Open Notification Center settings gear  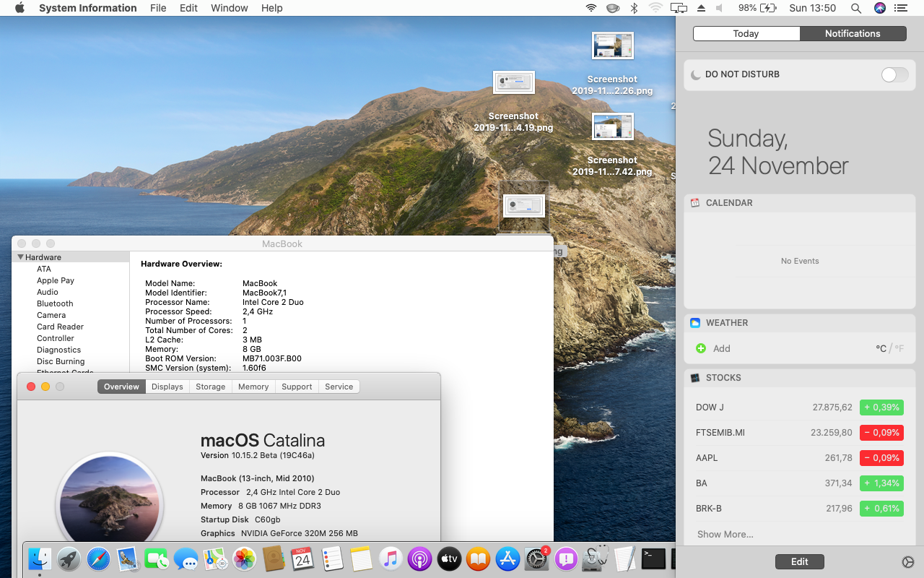(908, 562)
